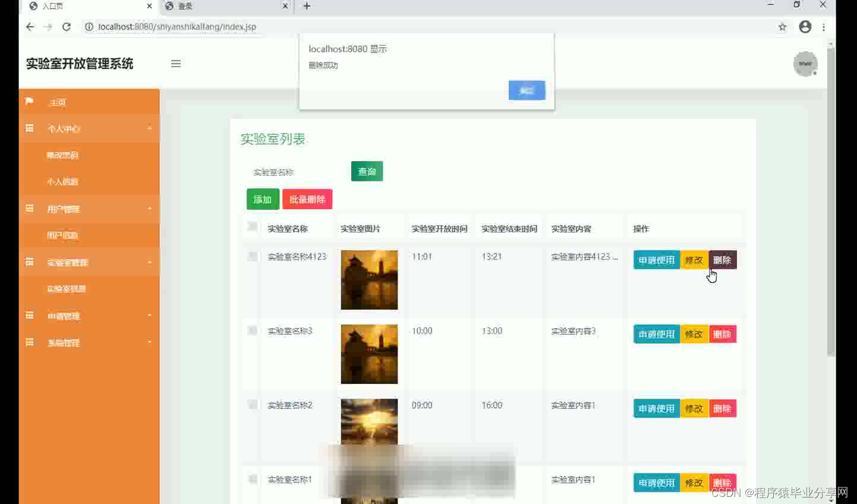Expand 申请管理 using its arrow
Screen dimensions: 857x504
pyautogui.click(x=150, y=316)
